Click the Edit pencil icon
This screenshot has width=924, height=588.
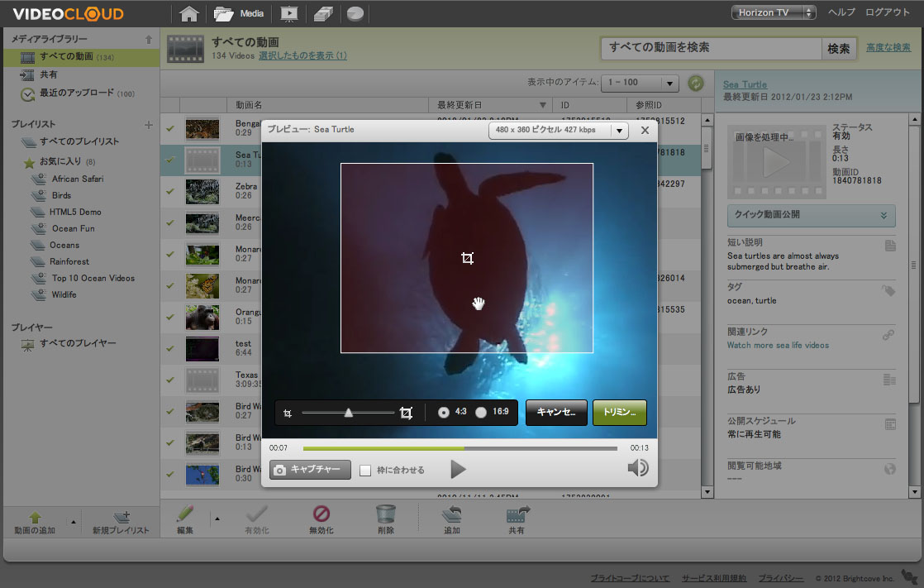tap(185, 514)
